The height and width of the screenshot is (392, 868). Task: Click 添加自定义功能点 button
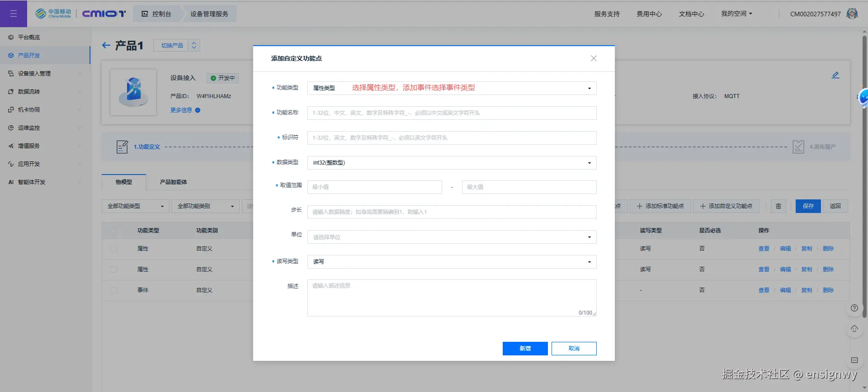pyautogui.click(x=726, y=206)
